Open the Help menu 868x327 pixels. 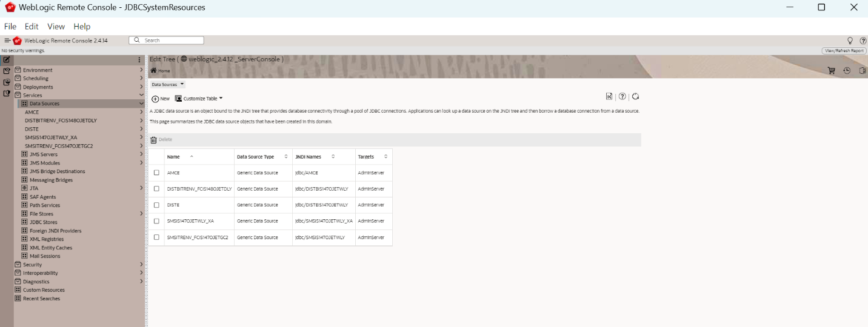[x=82, y=27]
